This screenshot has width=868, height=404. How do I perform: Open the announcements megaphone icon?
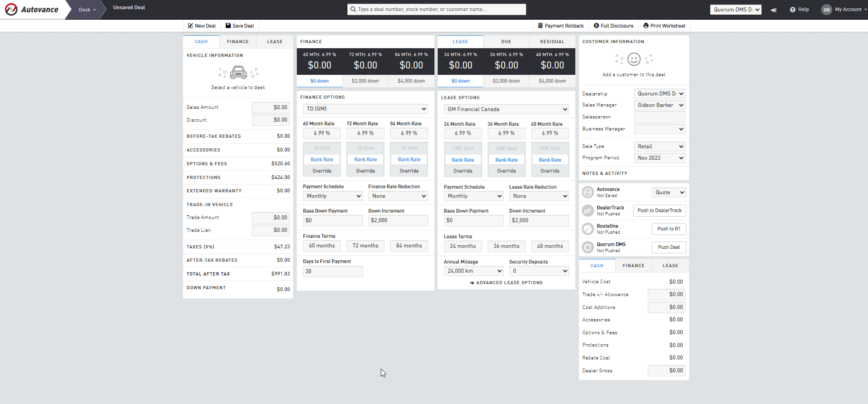(773, 10)
